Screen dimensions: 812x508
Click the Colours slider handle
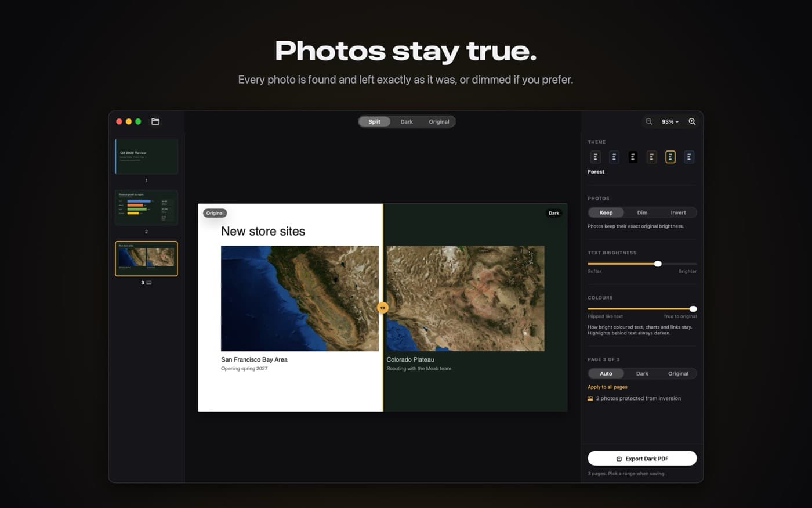(x=693, y=309)
